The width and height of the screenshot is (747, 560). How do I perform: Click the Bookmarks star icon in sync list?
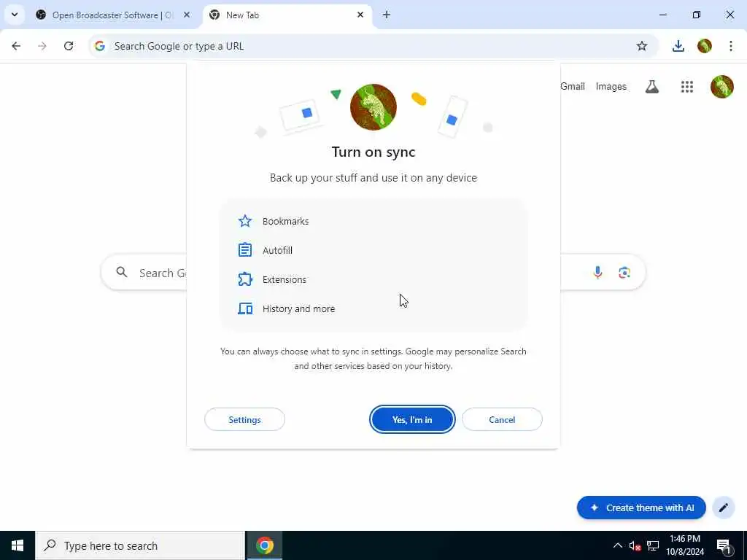[245, 221]
